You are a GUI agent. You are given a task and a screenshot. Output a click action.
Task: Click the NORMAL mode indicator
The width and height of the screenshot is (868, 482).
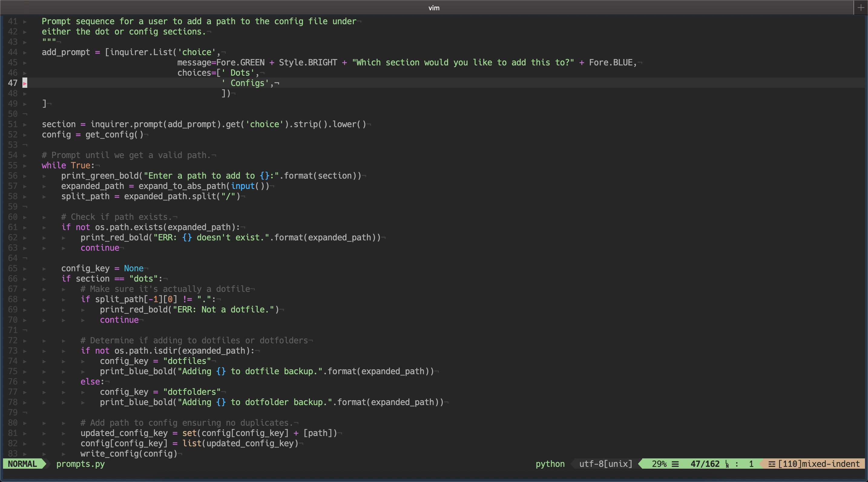tap(22, 464)
